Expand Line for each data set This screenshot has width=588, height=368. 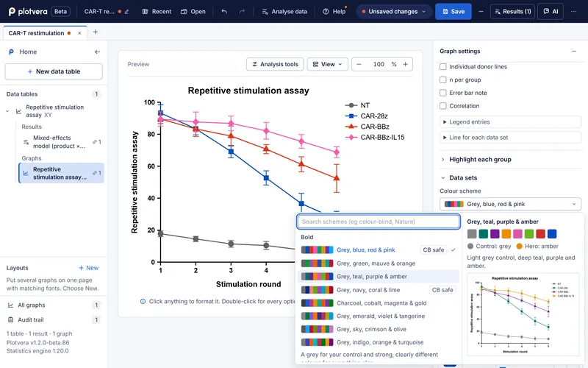[x=510, y=138]
